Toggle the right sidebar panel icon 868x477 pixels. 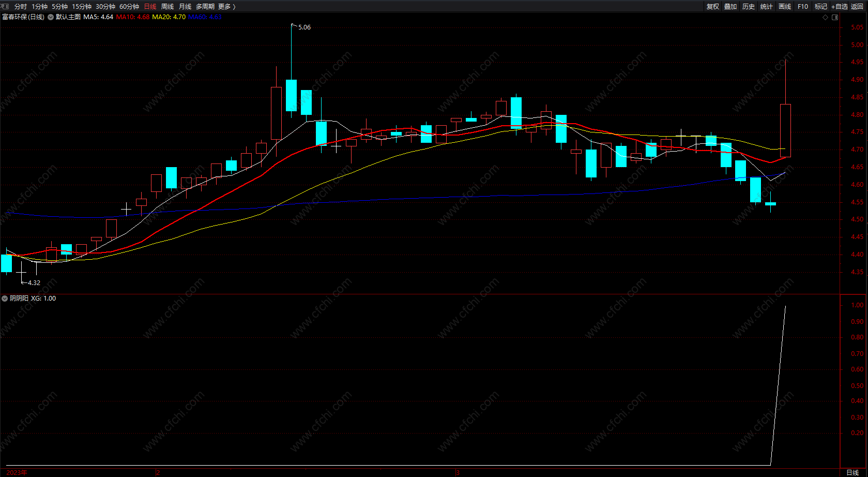[835, 17]
